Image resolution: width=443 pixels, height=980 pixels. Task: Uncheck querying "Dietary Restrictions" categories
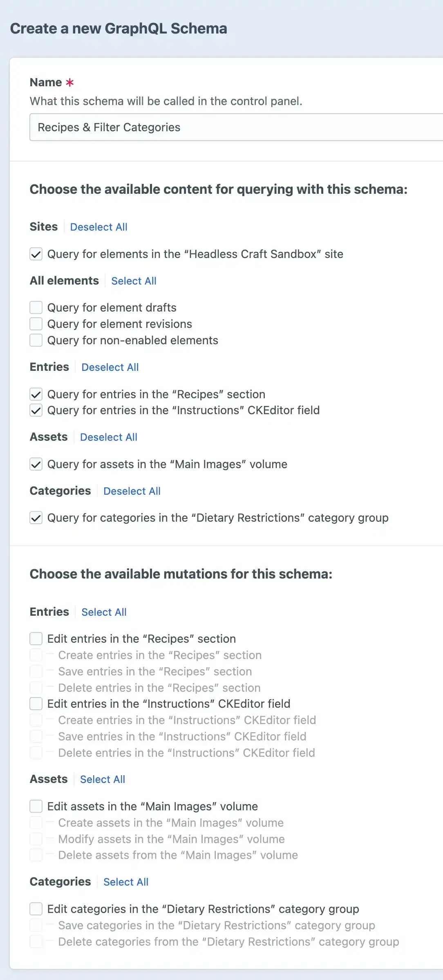pyautogui.click(x=36, y=518)
